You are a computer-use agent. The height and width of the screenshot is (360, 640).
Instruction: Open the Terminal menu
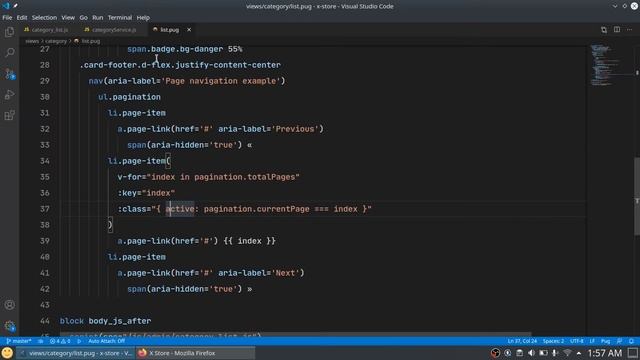pyautogui.click(x=120, y=18)
